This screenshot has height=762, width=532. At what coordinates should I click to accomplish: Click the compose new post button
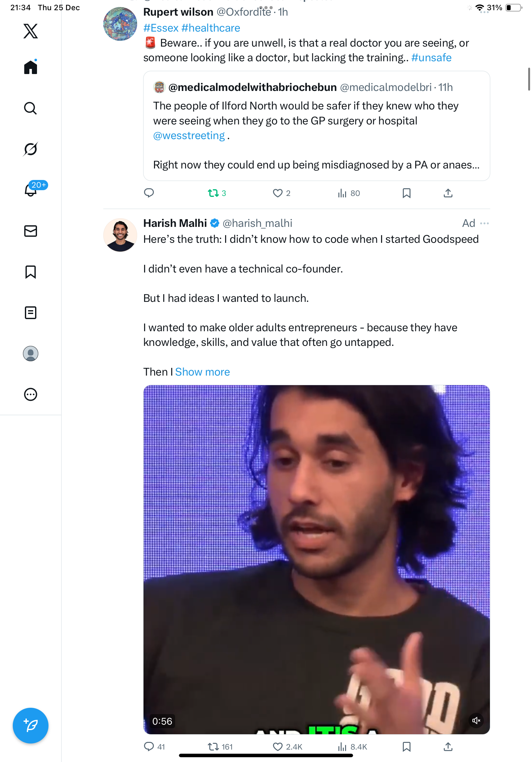(31, 725)
